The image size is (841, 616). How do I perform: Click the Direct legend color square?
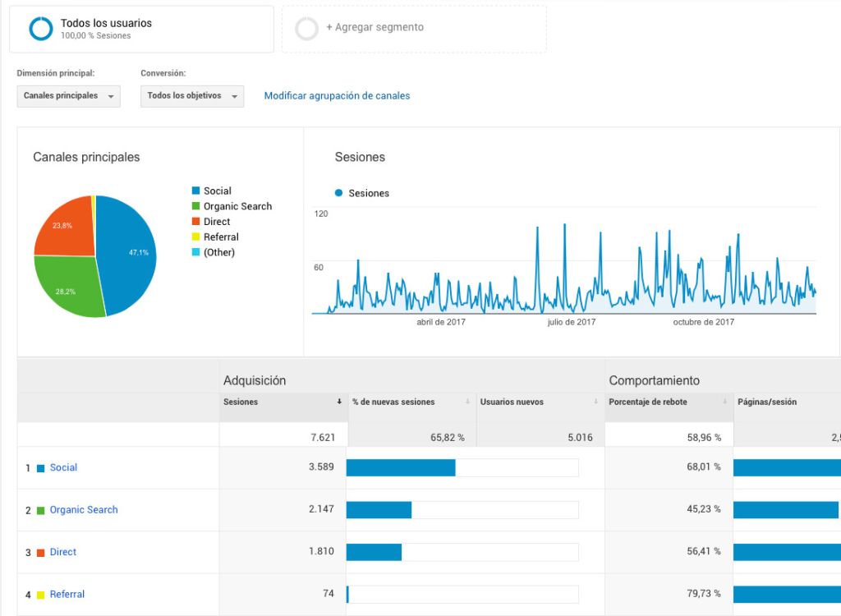click(195, 221)
